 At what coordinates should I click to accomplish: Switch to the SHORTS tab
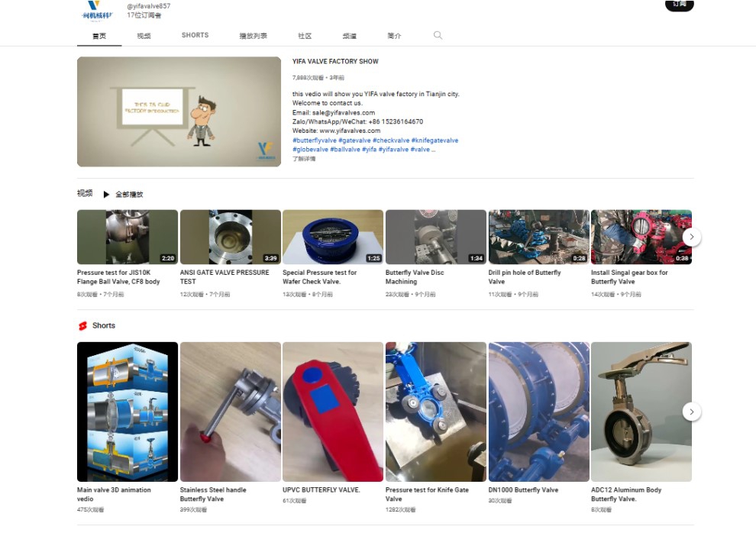(195, 35)
